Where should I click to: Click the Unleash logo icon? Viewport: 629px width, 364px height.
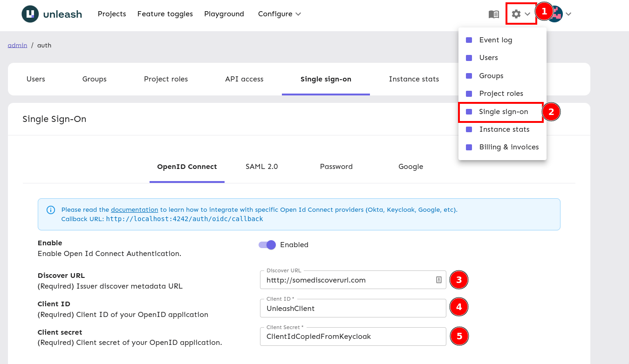click(29, 14)
